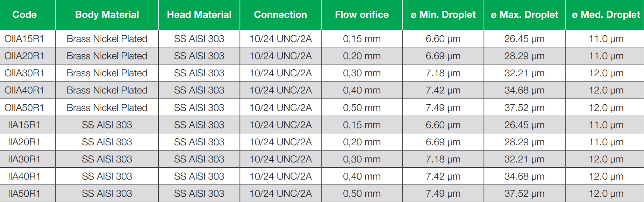644x202 pixels.
Task: Select the 10/24 UNC/2A cell in the OIIA15R1 row
Action: pyautogui.click(x=280, y=39)
